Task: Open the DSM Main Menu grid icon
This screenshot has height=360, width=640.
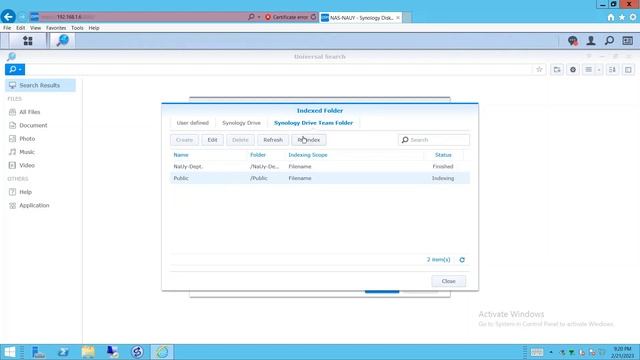Action: pyautogui.click(x=28, y=40)
